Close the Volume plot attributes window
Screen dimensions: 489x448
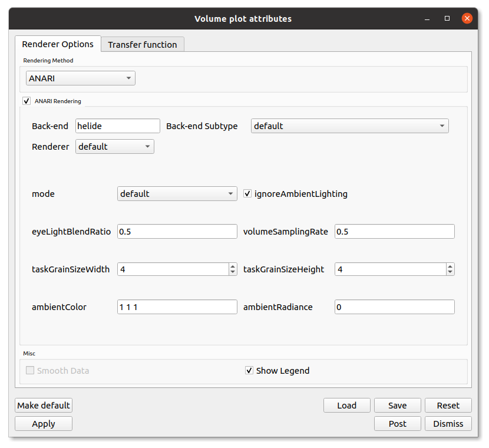click(x=467, y=18)
